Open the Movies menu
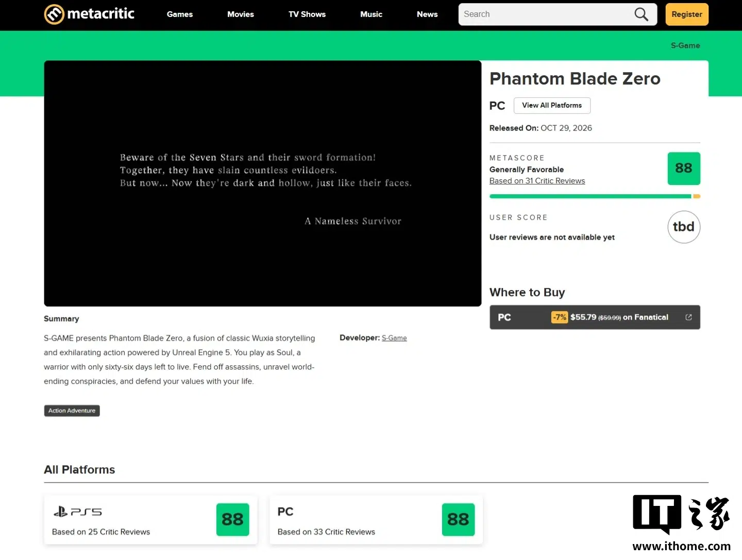The image size is (742, 560). click(x=241, y=14)
